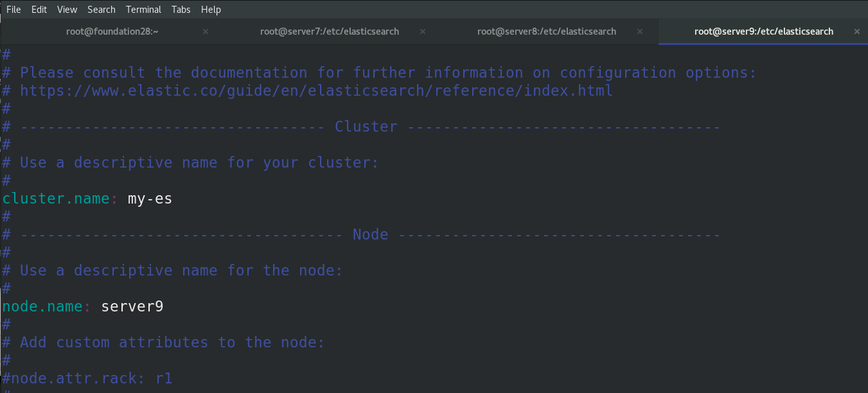
Task: Click the #node.attr.rack: r1 line
Action: (87, 378)
